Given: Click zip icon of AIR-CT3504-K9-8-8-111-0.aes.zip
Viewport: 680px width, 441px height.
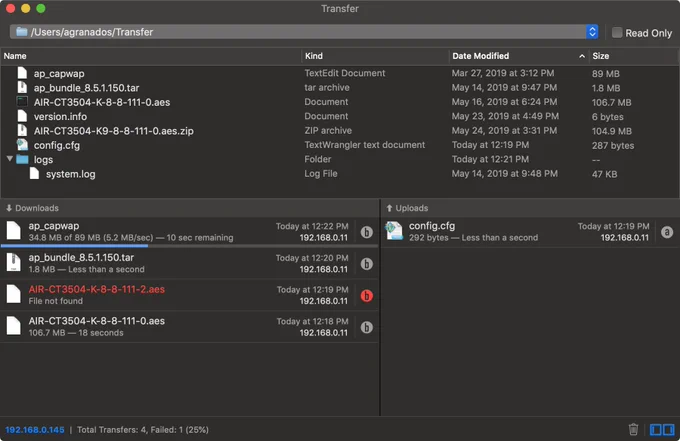Looking at the screenshot, I should 22,130.
